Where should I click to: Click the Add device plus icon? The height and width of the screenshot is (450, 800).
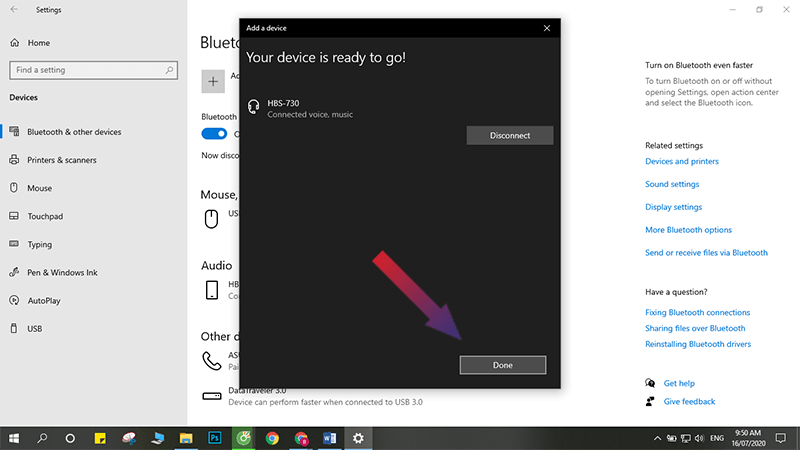(213, 81)
